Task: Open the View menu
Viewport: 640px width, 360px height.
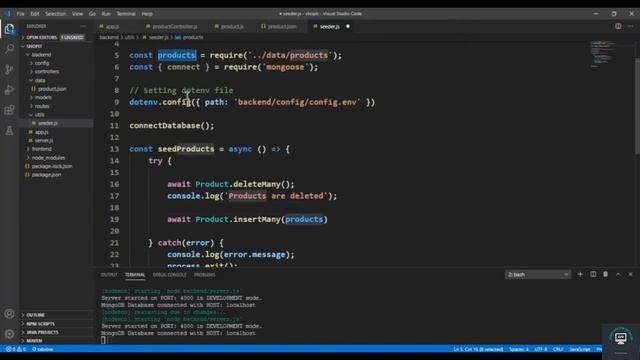Action: pyautogui.click(x=77, y=13)
